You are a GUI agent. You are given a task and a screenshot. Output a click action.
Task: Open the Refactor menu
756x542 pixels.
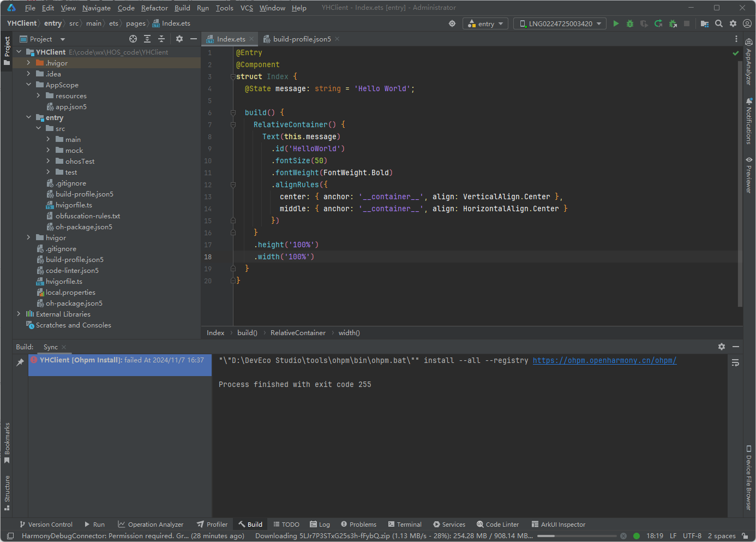(154, 8)
